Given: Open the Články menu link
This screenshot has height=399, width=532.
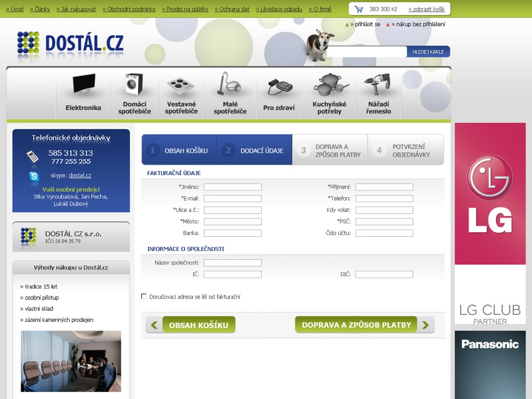Looking at the screenshot, I should coord(40,9).
